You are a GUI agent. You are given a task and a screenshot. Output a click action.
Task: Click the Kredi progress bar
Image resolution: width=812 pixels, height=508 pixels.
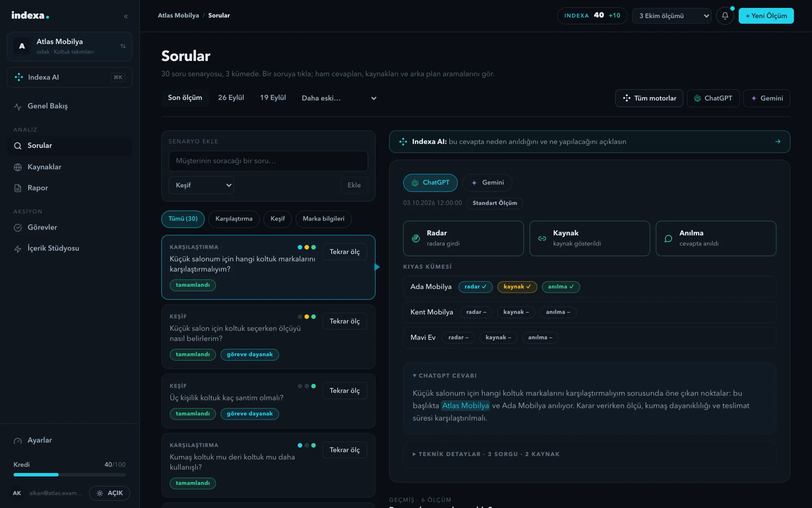tap(70, 475)
